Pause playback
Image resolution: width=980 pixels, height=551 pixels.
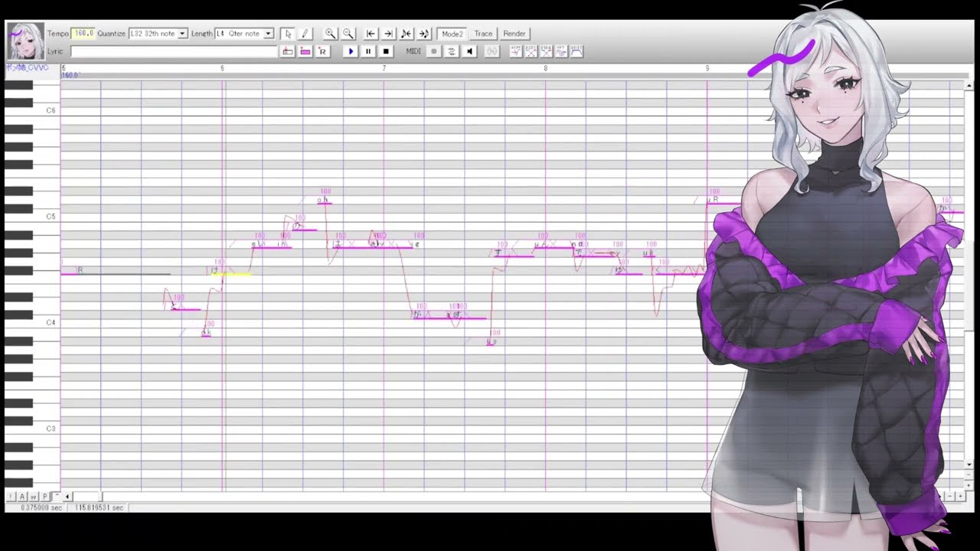point(368,51)
